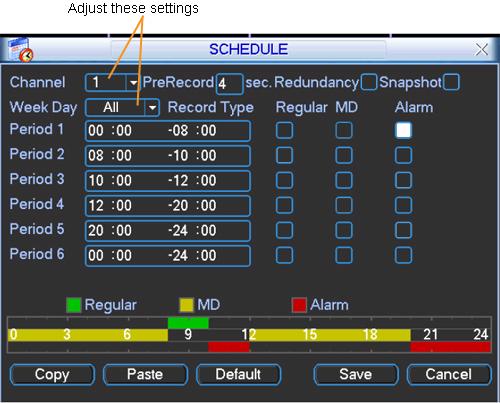This screenshot has width=500, height=403.
Task: Tick the Period 3 MD checkbox
Action: tap(344, 180)
